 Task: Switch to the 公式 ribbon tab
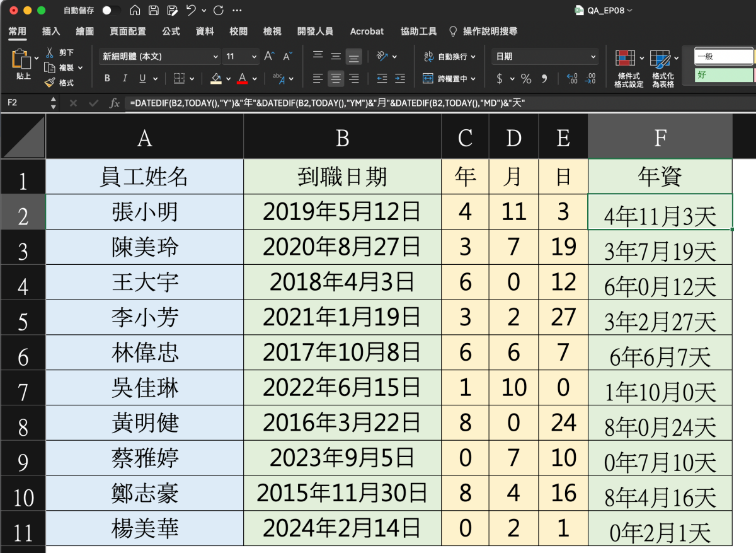tap(171, 31)
